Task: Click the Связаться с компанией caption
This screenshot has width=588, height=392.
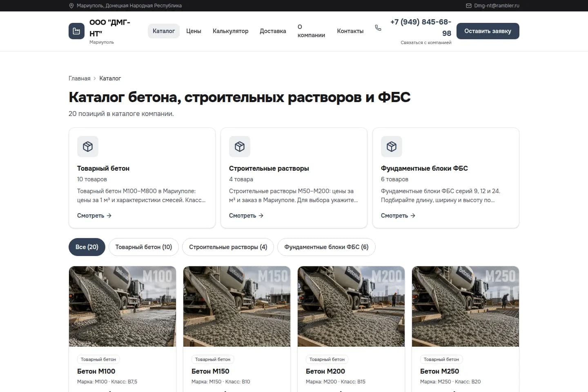Action: [x=426, y=42]
